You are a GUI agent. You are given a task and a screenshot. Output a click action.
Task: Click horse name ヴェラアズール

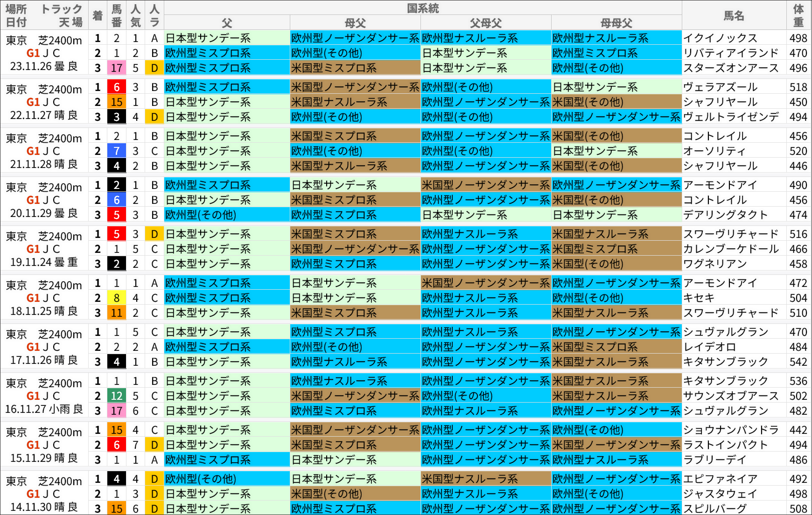(x=720, y=87)
